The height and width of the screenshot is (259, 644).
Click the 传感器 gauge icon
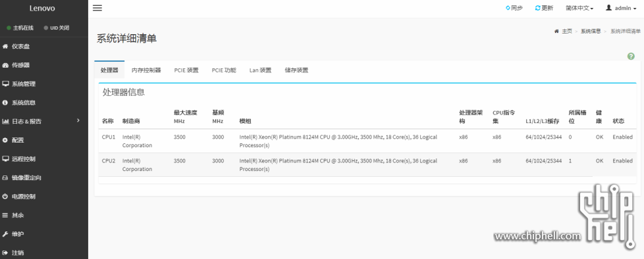click(x=5, y=65)
